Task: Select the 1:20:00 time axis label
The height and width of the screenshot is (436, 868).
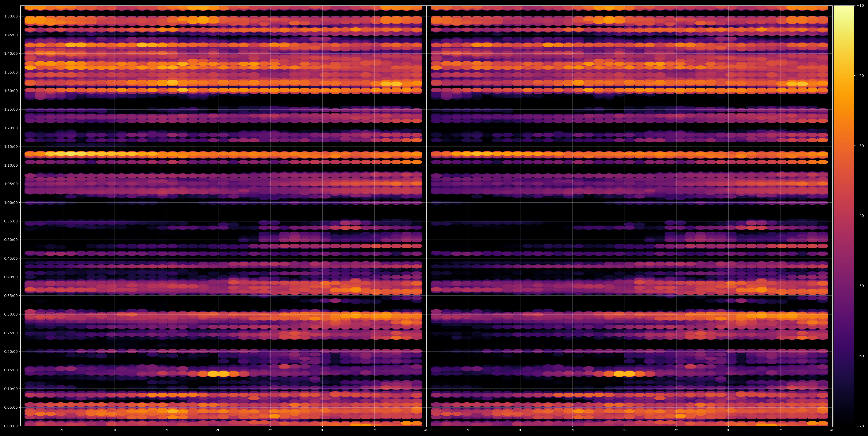Action: click(x=11, y=128)
